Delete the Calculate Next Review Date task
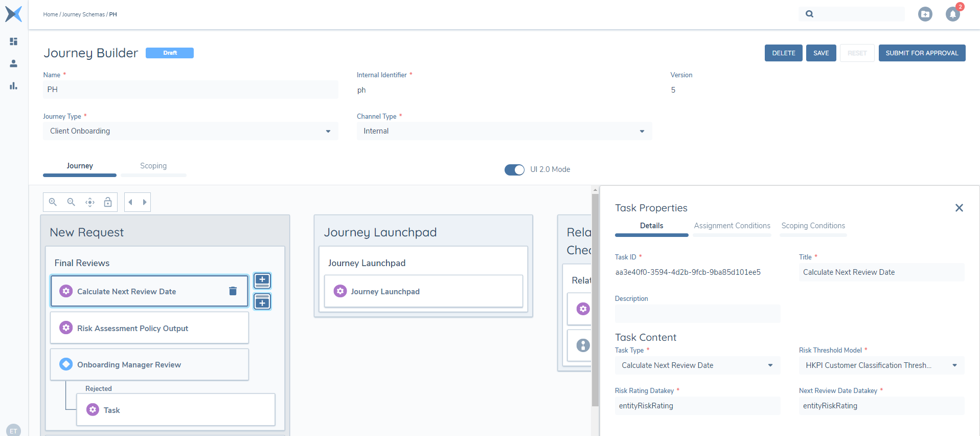 (233, 291)
